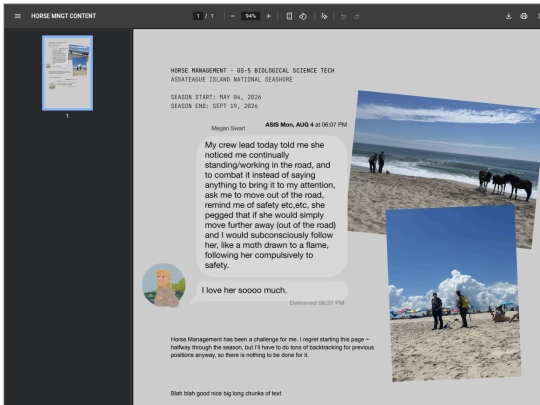Click the 94% zoom level field
The image size is (540, 405).
click(251, 16)
